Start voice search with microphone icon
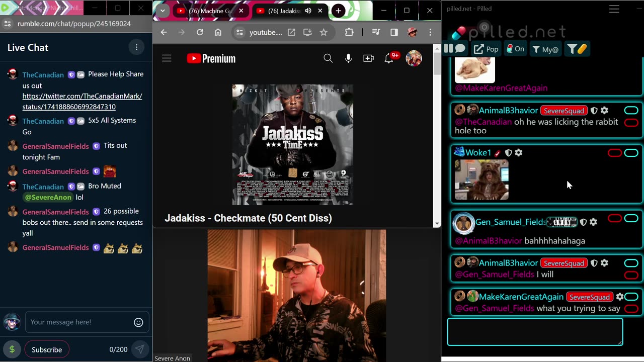Screen dimensions: 644x362 (348, 58)
